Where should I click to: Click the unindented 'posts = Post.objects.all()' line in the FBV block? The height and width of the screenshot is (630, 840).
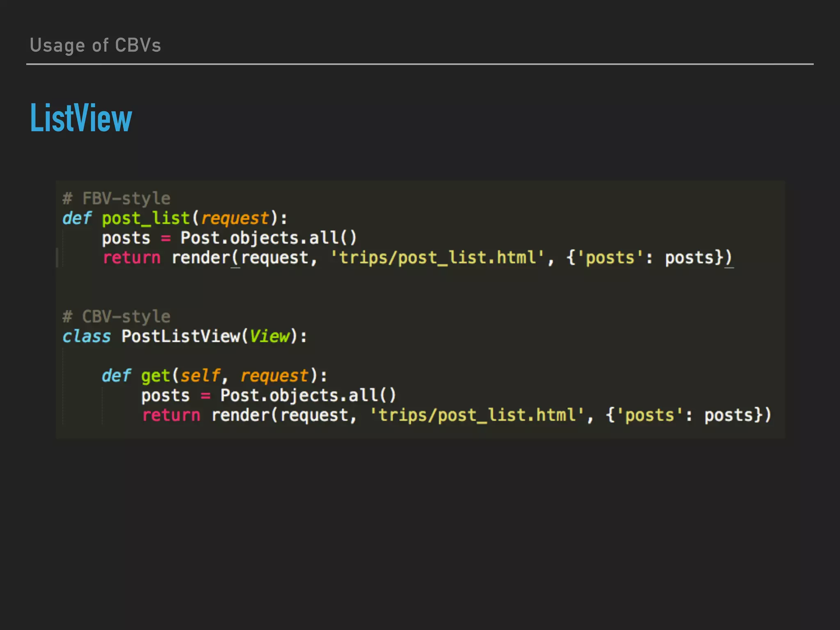pos(229,238)
